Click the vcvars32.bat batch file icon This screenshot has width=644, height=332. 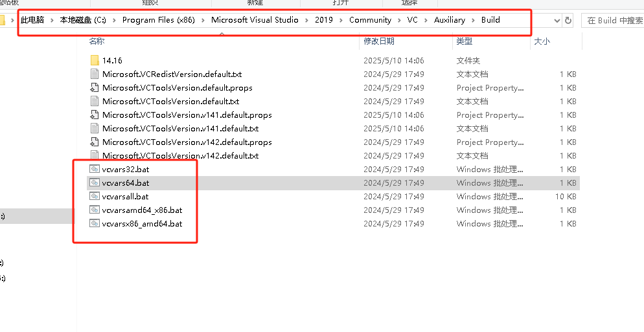(x=95, y=169)
